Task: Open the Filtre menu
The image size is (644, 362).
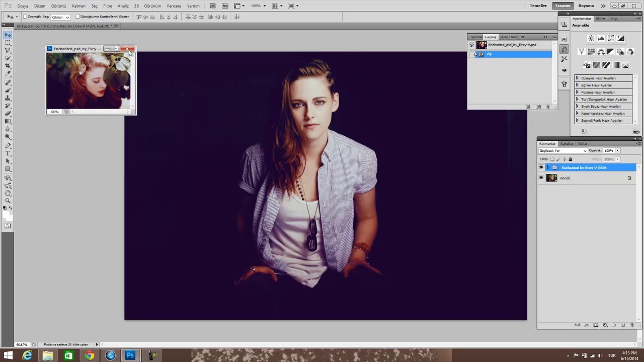Action: click(108, 6)
